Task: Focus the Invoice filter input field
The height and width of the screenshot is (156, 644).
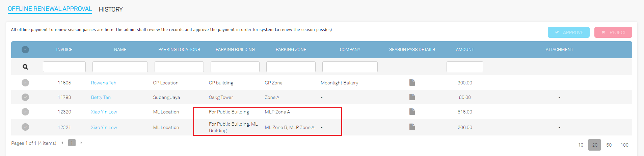Action: 64,67
